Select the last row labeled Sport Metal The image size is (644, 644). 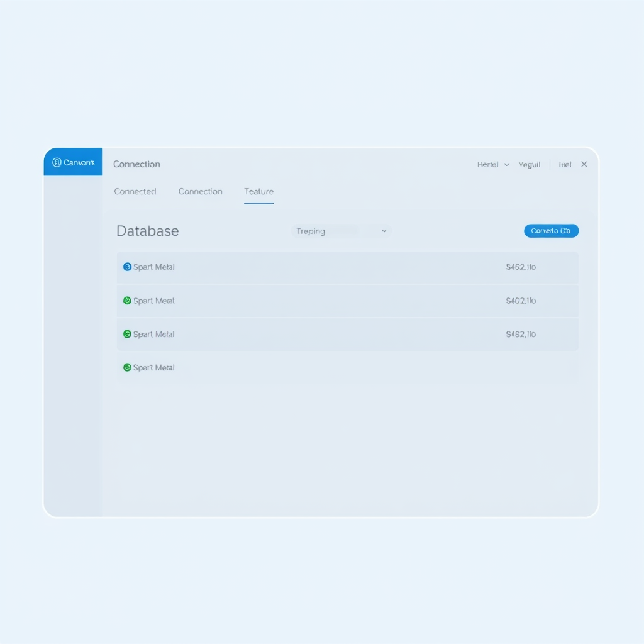(x=154, y=368)
